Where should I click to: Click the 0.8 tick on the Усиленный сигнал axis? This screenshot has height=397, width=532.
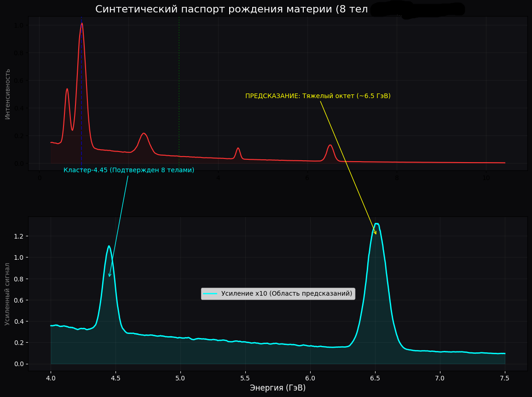point(19,279)
